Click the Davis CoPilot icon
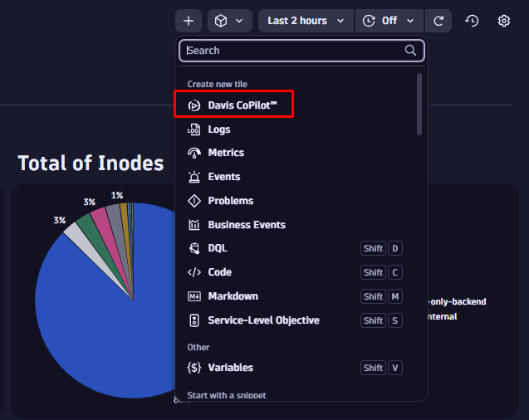Screen dimensions: 529x420 tap(194, 105)
